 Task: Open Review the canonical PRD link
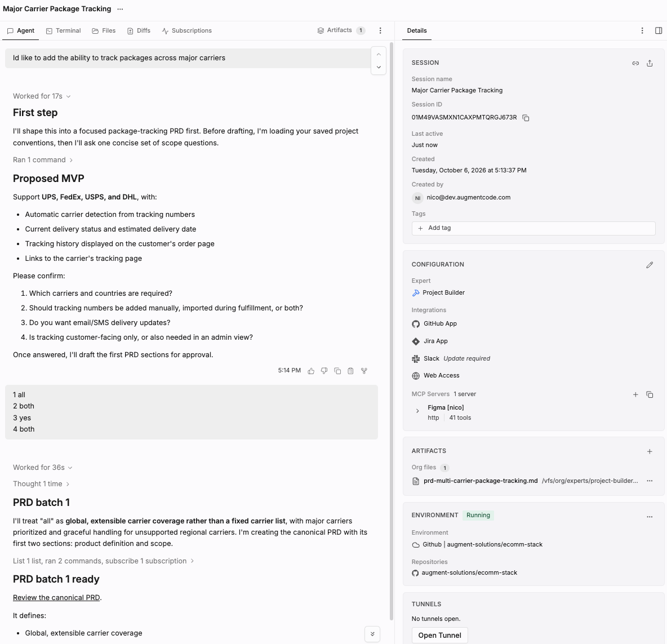pos(56,598)
